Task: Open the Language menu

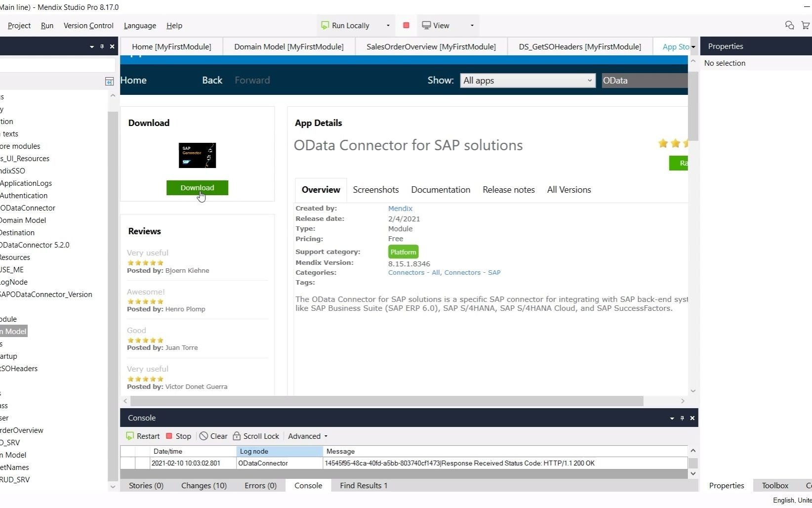Action: tap(140, 25)
